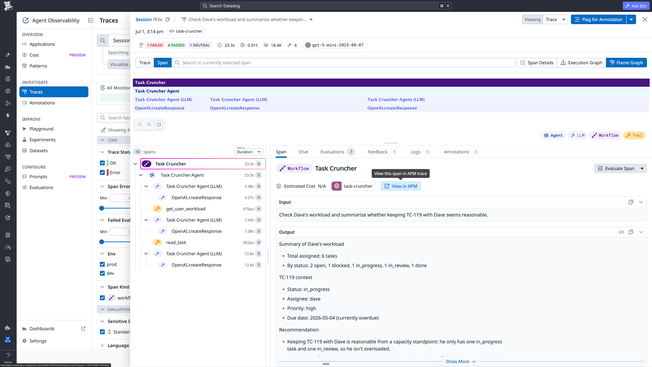Click Show More under Output
The width and height of the screenshot is (652, 367).
(x=461, y=362)
